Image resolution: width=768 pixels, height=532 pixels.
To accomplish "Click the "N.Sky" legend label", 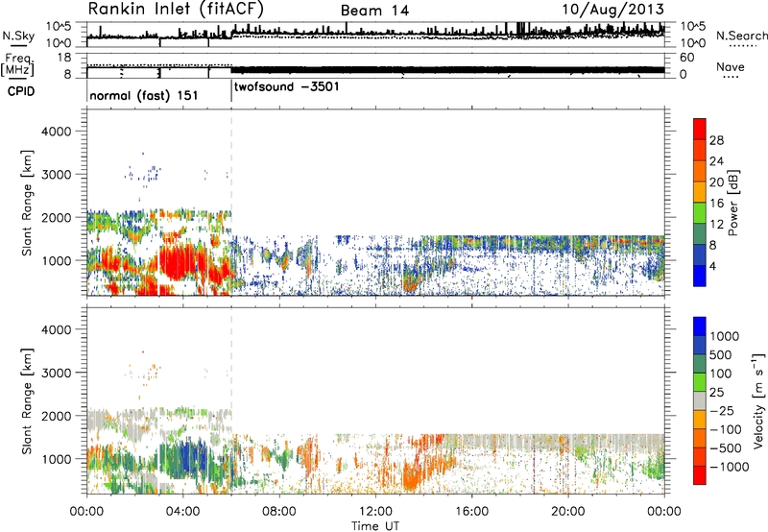I will click(x=18, y=36).
